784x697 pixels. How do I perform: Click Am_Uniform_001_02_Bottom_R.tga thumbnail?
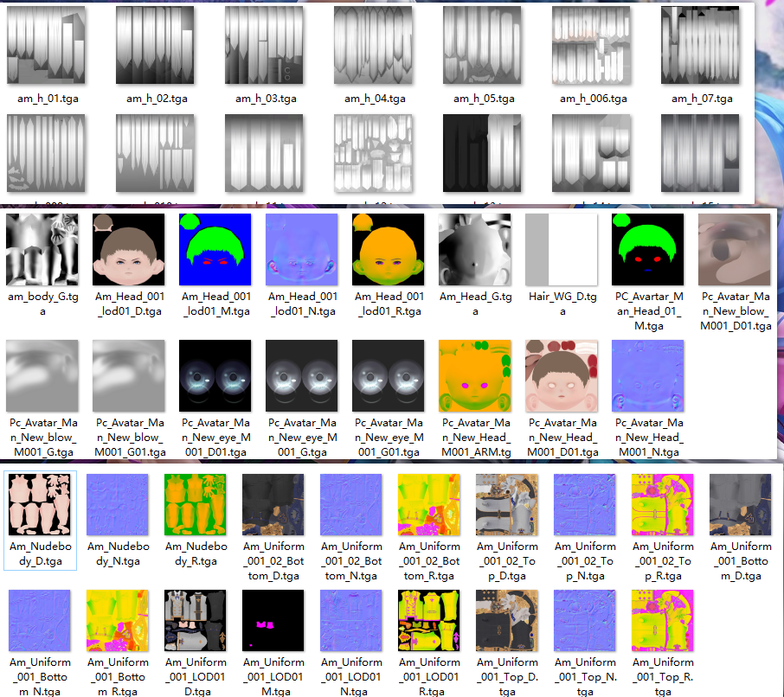click(x=429, y=505)
